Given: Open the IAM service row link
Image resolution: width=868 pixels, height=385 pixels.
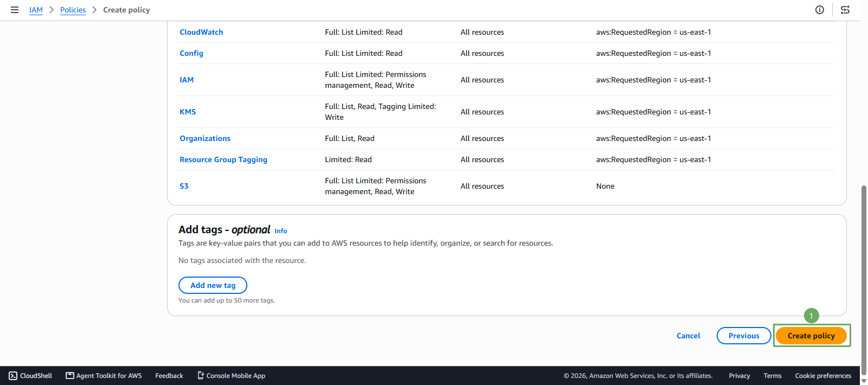Looking at the screenshot, I should (x=187, y=80).
